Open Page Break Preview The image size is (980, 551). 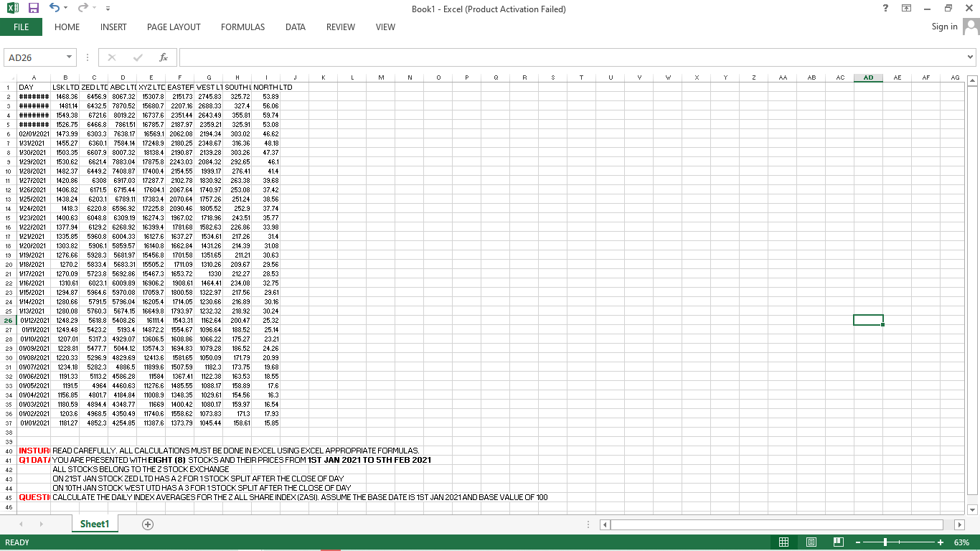(837, 542)
